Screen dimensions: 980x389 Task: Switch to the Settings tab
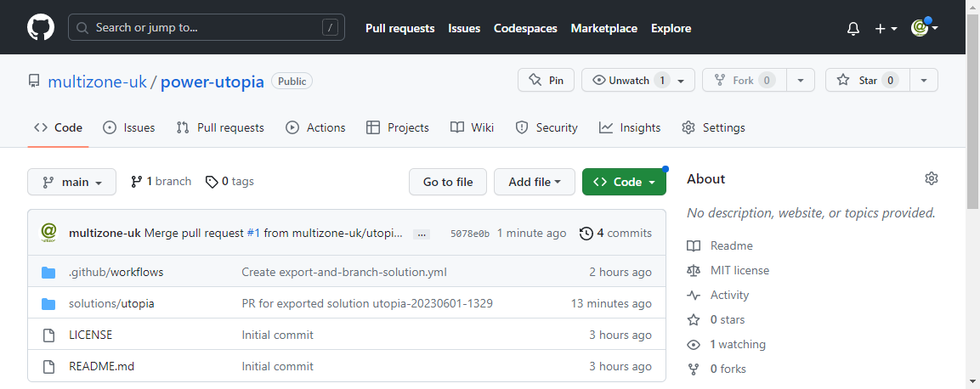point(713,127)
